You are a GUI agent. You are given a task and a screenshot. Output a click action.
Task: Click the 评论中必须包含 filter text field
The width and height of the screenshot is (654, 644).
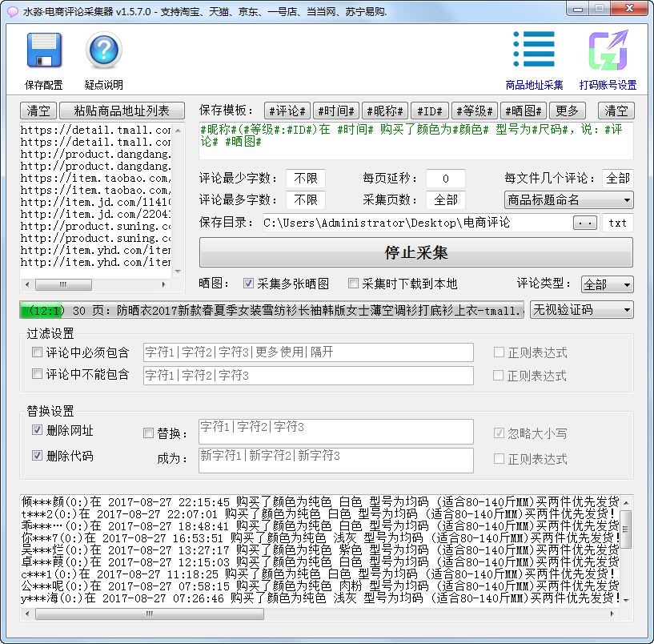pyautogui.click(x=308, y=352)
